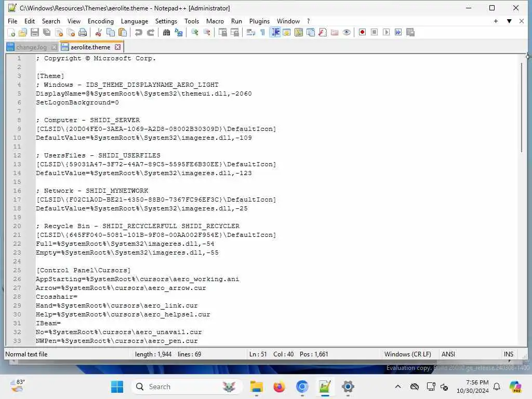Open File Explorer from taskbar
The image size is (532, 399).
[257, 387]
